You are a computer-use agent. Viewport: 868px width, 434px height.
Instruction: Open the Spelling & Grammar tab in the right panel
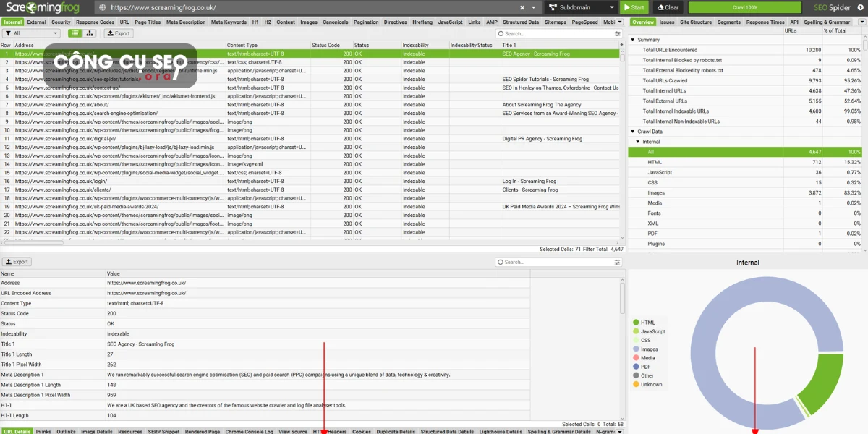click(x=827, y=22)
